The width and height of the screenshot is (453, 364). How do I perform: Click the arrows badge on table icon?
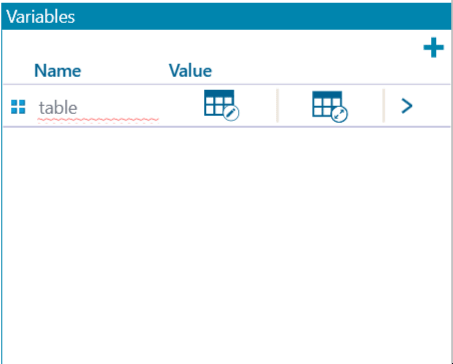[x=340, y=115]
